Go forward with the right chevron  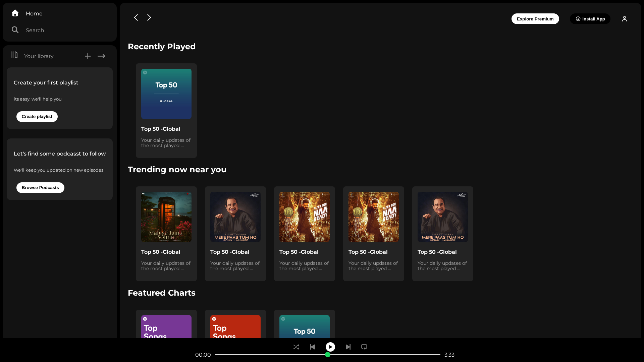coord(149,17)
